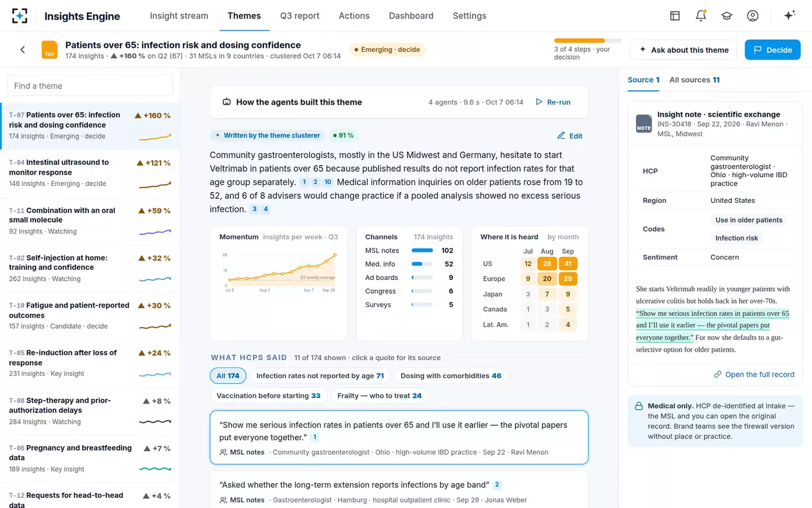The image size is (812, 508).
Task: Click Europe August cell showing 20
Action: coord(547,279)
